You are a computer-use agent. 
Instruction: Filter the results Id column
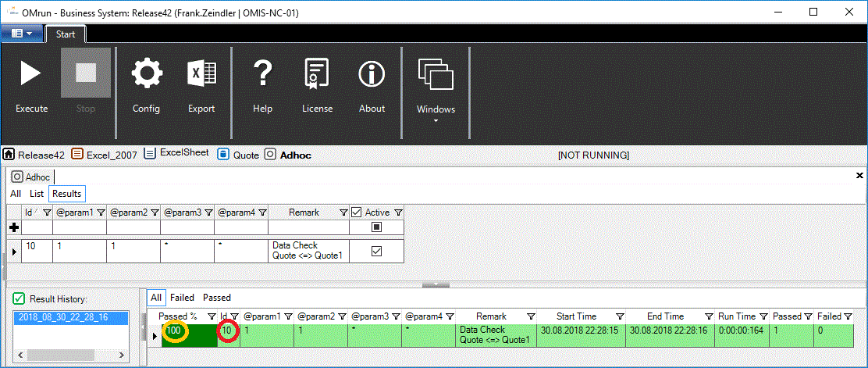235,316
